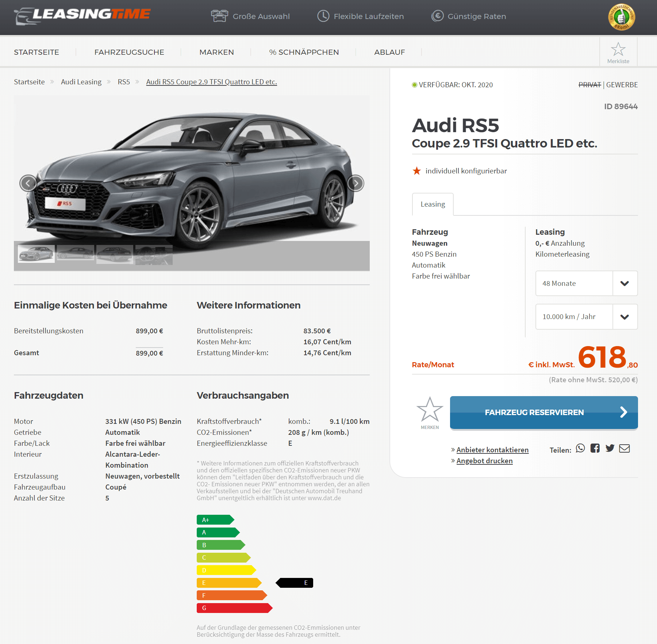The image size is (657, 644).
Task: Open the eKomi customer award badge
Action: pos(621,17)
